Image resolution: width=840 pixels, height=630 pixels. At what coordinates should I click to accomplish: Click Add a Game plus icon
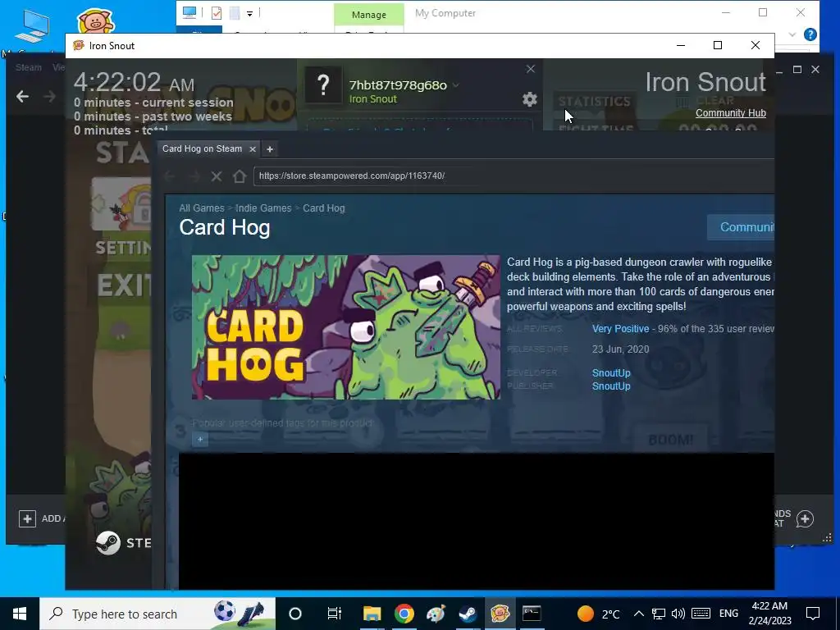[27, 518]
